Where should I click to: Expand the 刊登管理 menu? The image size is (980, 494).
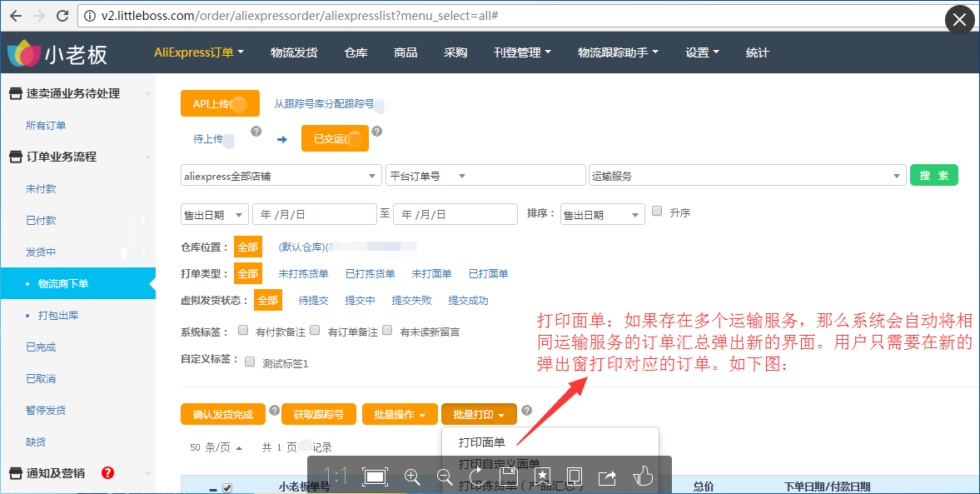pyautogui.click(x=523, y=52)
